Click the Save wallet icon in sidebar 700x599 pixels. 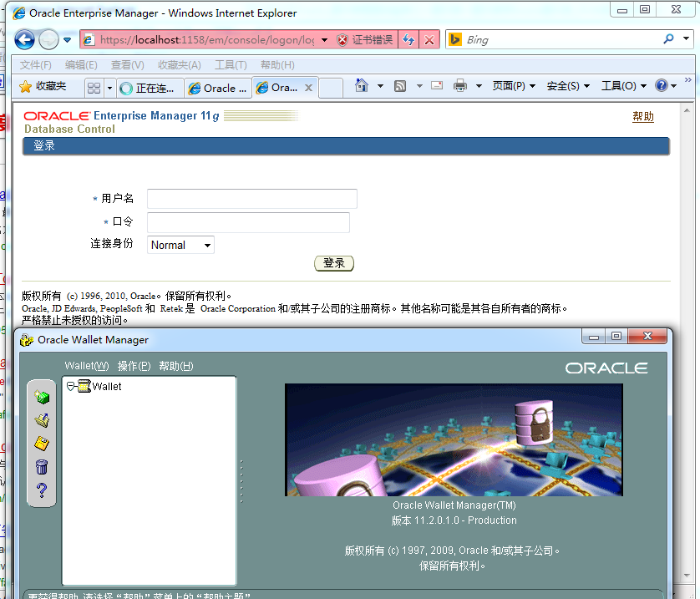tap(42, 444)
